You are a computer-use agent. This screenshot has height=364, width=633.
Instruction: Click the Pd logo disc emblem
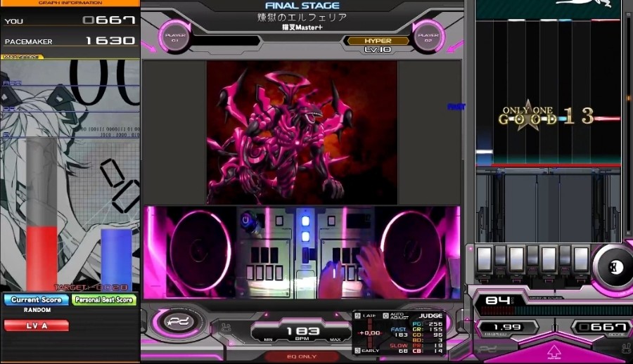pos(177,323)
